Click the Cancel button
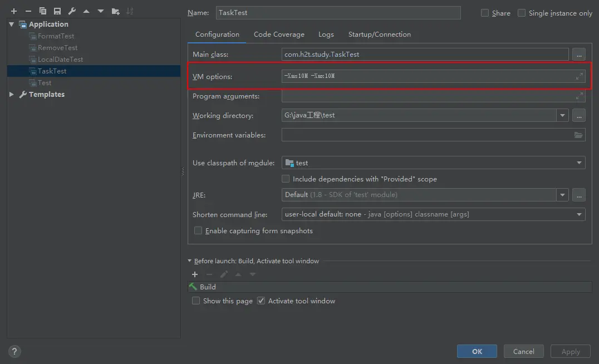The height and width of the screenshot is (364, 599). (x=523, y=351)
